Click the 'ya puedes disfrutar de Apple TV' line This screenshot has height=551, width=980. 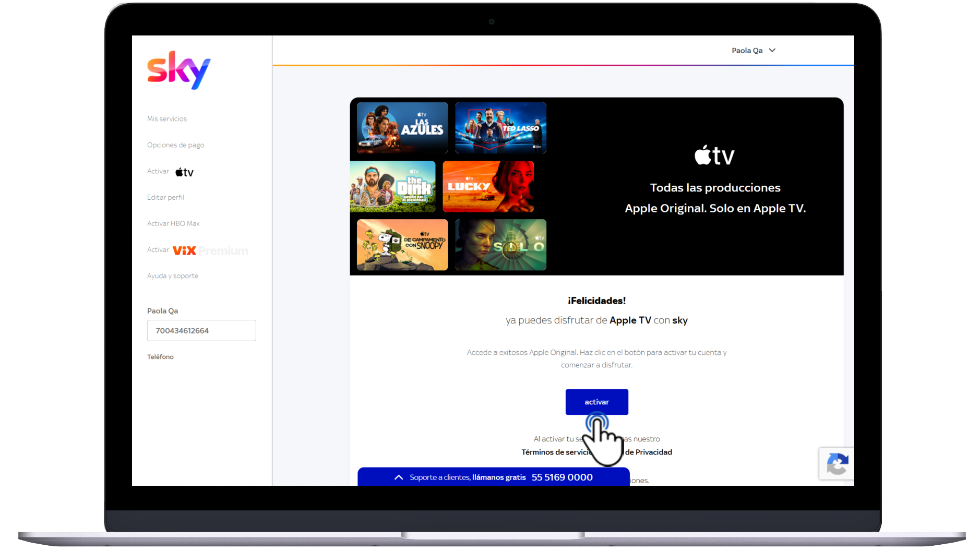click(x=597, y=320)
